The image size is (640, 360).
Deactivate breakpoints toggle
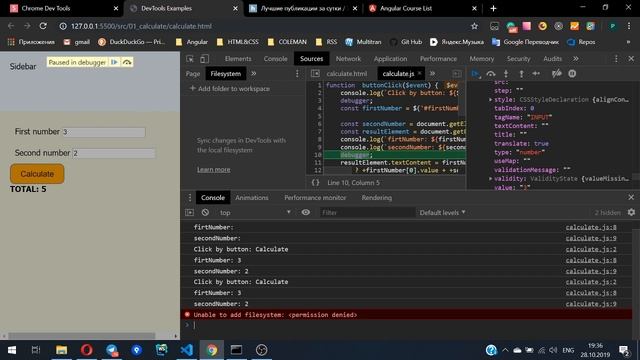point(557,73)
